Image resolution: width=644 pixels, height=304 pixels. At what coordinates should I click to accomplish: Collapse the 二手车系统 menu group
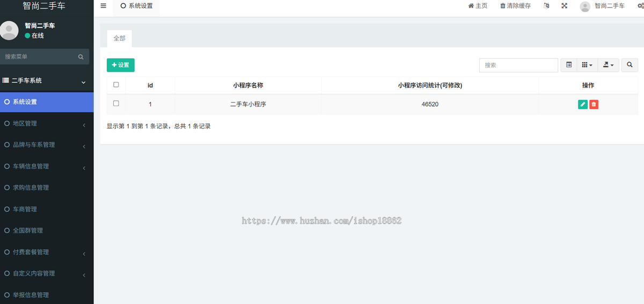[x=47, y=80]
